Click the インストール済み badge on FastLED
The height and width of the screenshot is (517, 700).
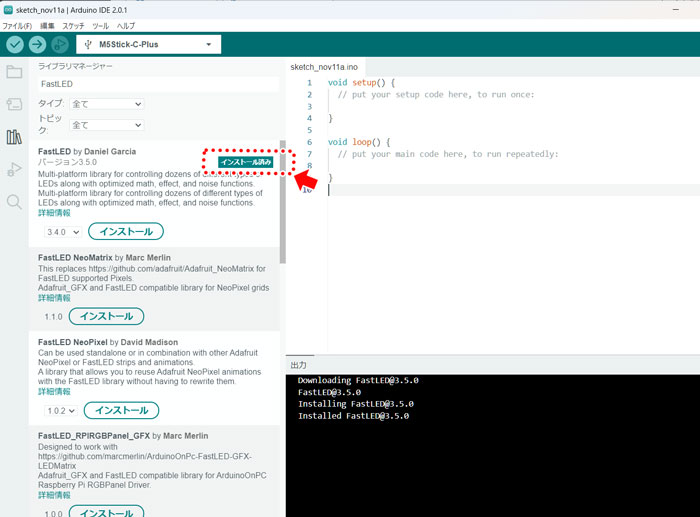click(x=246, y=162)
